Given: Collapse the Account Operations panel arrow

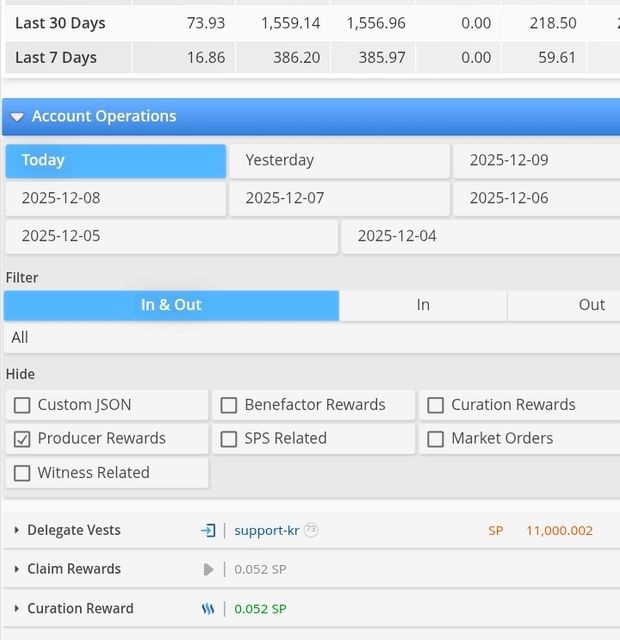Looking at the screenshot, I should 17,117.
